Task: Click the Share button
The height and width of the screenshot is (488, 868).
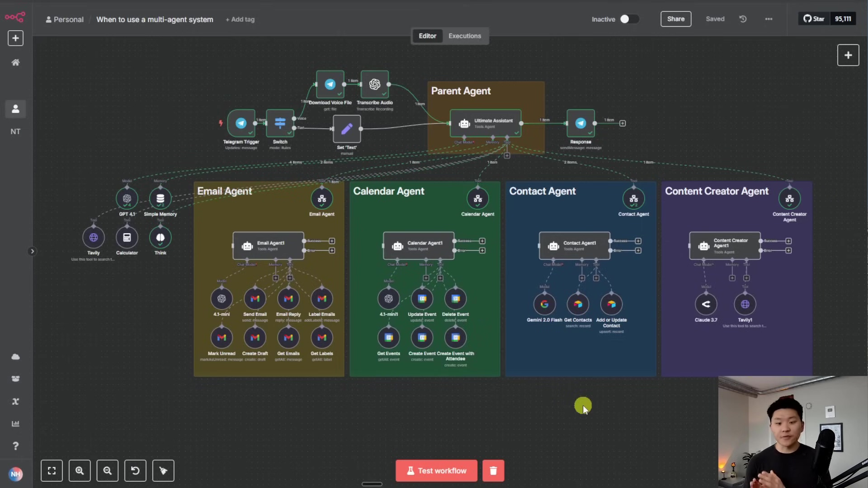Action: tap(675, 19)
